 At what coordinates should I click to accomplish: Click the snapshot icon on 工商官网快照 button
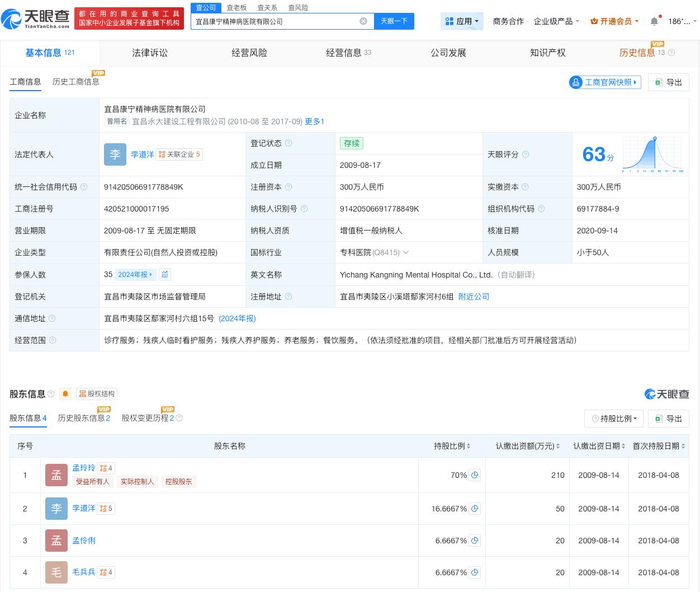[576, 82]
